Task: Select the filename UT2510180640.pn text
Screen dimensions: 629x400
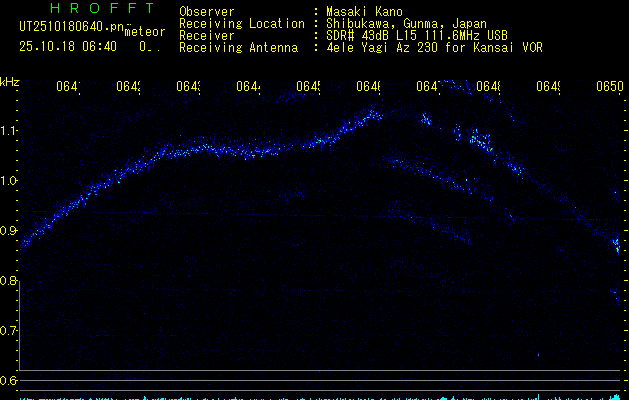Action: (71, 27)
